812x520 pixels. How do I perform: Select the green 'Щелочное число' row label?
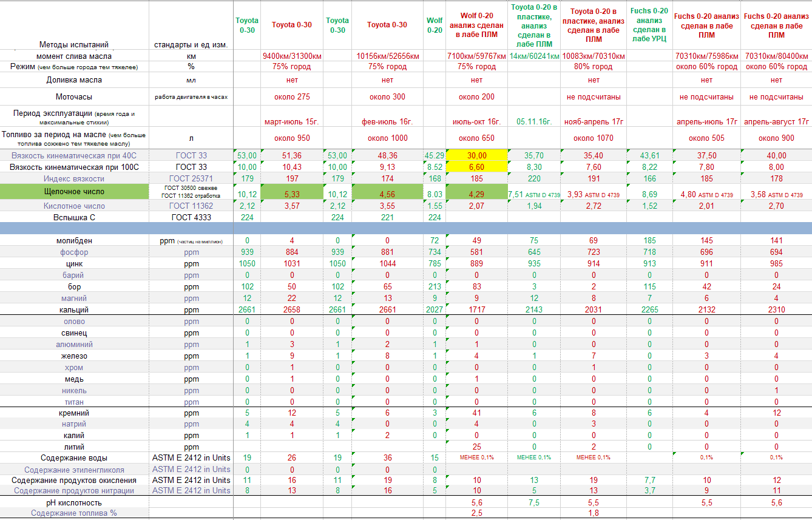click(x=74, y=192)
